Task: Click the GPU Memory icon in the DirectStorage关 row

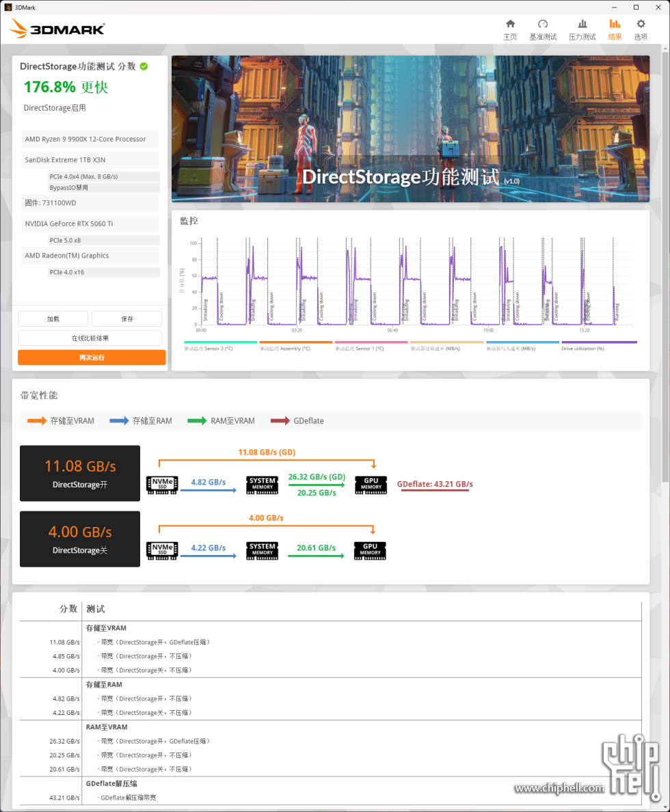Action: point(370,550)
